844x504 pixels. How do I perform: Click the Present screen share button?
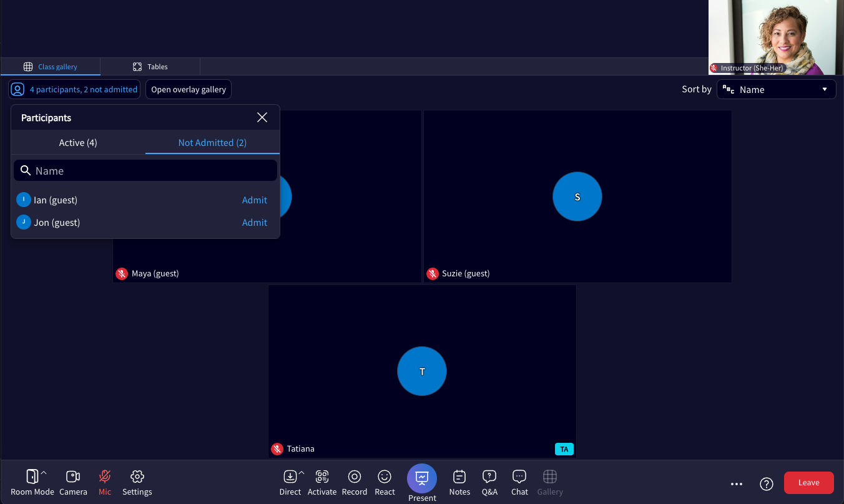point(422,478)
